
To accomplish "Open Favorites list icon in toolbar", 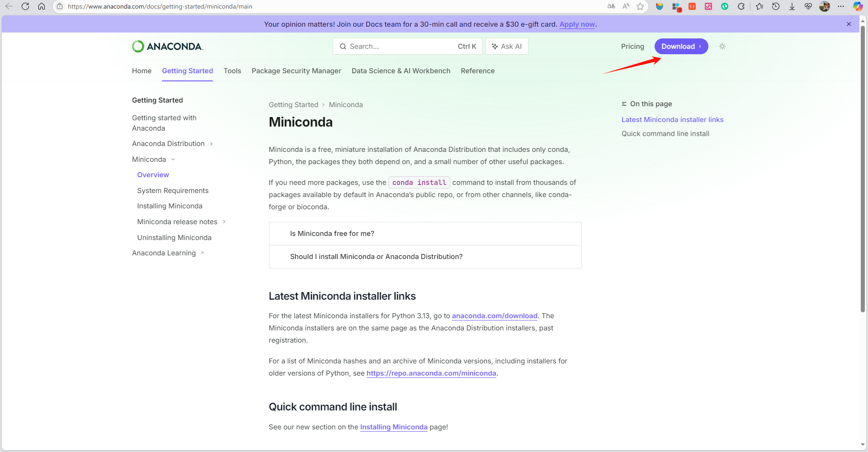I will click(x=759, y=6).
